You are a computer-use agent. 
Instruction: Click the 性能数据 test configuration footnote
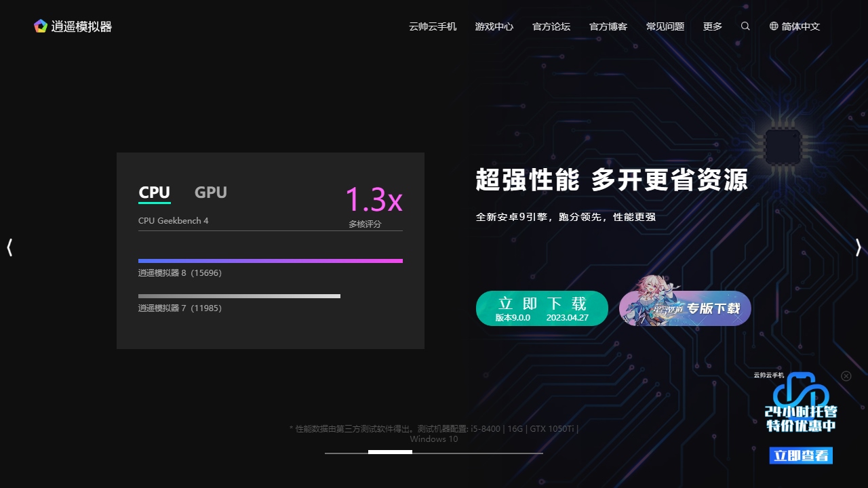pyautogui.click(x=434, y=434)
